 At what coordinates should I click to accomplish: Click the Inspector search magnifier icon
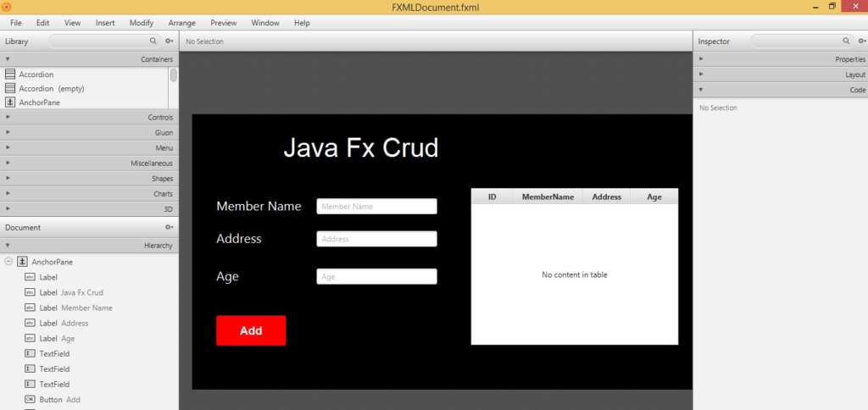pyautogui.click(x=846, y=41)
